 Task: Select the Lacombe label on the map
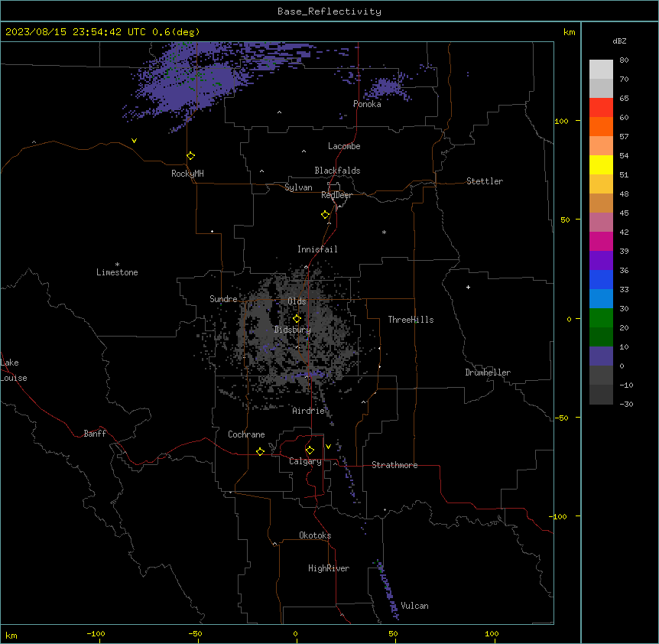pyautogui.click(x=344, y=146)
